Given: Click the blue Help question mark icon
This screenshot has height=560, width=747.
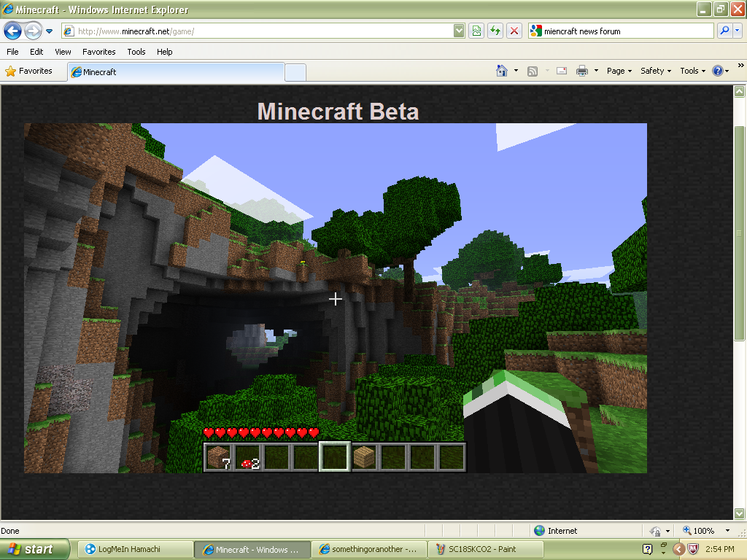Looking at the screenshot, I should tap(718, 71).
